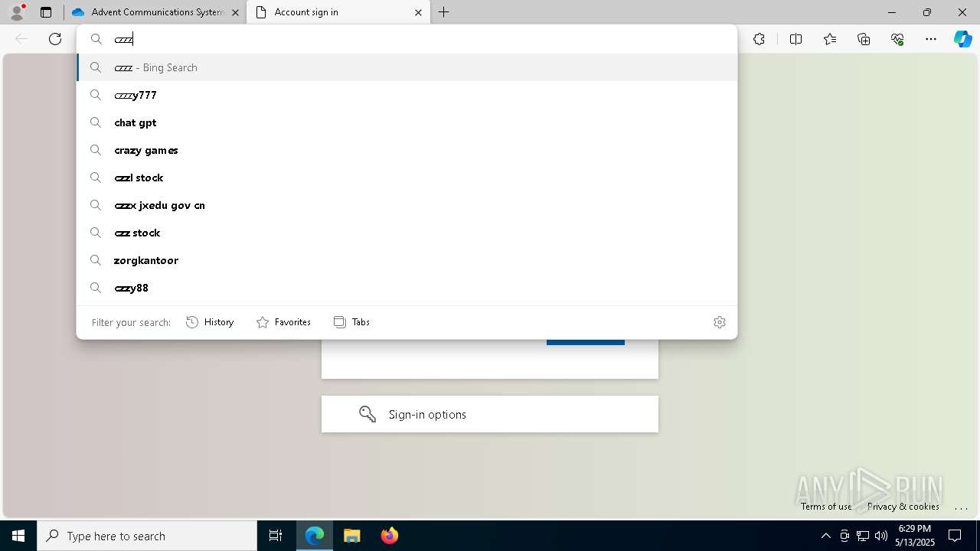Switch to Advent Communications System tab
This screenshot has width=980, height=551.
(156, 12)
